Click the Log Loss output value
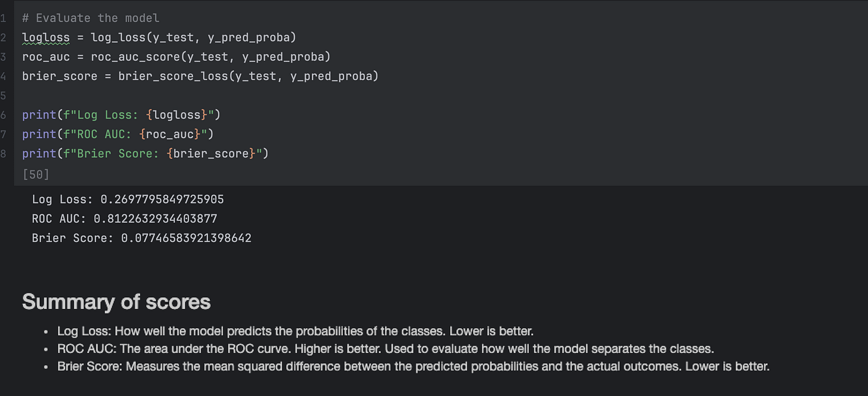868x396 pixels. [x=162, y=199]
